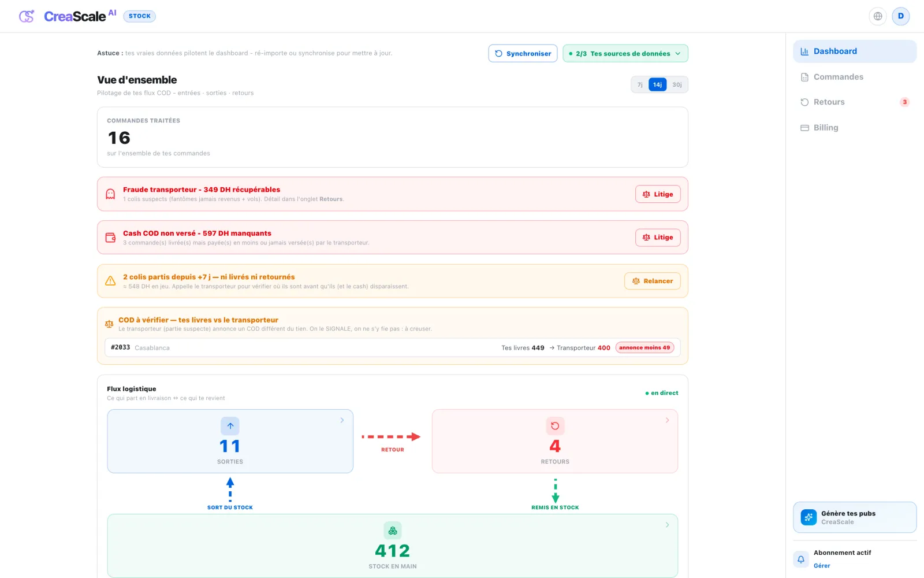
Task: Click the CreaScale logo icon
Action: pos(27,16)
